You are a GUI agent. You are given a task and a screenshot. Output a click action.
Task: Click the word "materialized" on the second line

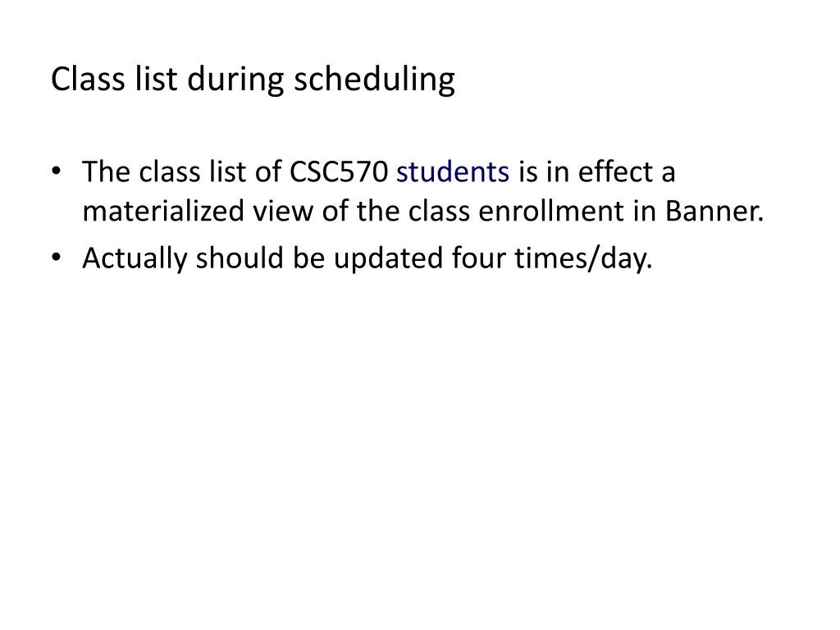[x=163, y=211]
